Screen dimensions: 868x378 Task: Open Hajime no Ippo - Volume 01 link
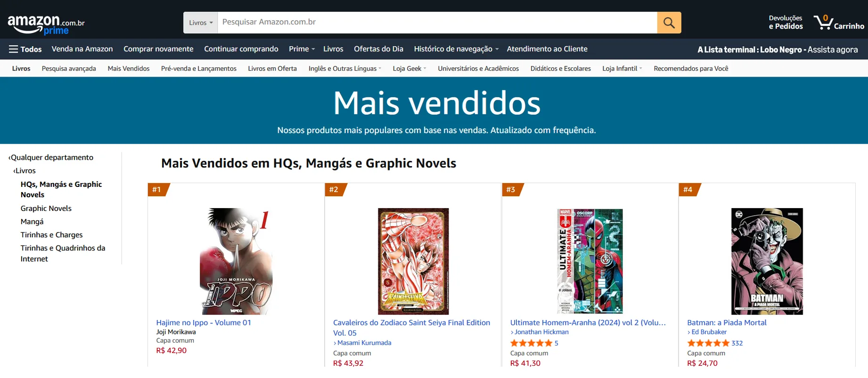[204, 322]
